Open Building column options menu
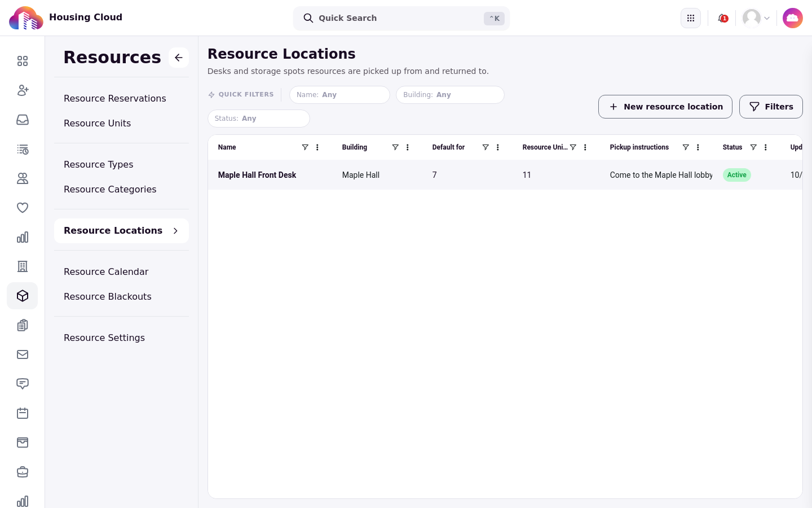The width and height of the screenshot is (812, 508). [408, 147]
